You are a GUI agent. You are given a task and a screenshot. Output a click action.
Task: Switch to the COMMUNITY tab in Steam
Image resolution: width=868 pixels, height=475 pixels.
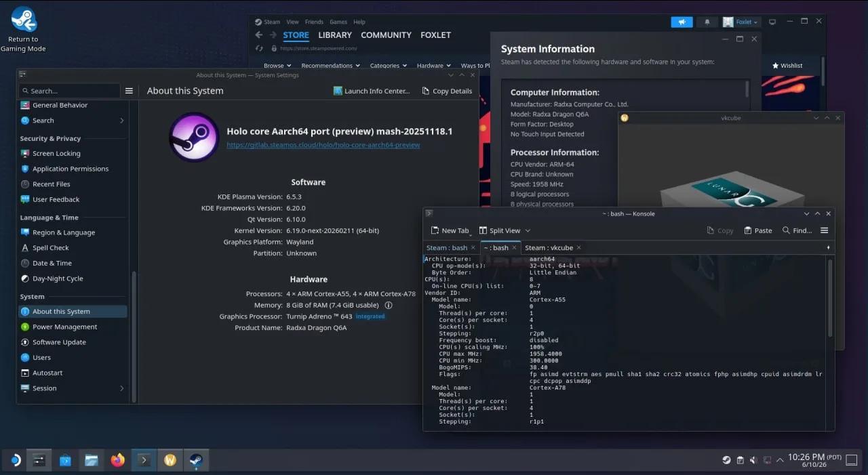point(386,35)
